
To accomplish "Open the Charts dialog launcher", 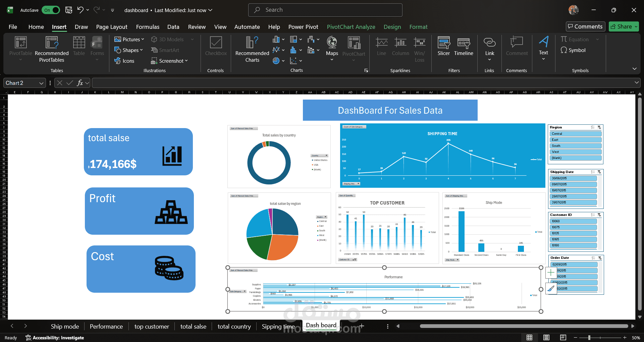I will point(366,70).
